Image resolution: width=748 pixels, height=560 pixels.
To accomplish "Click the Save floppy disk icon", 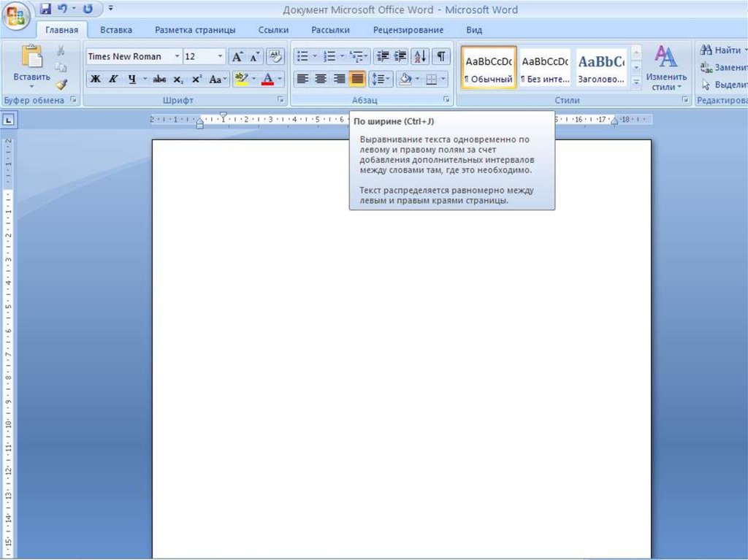I will click(45, 9).
